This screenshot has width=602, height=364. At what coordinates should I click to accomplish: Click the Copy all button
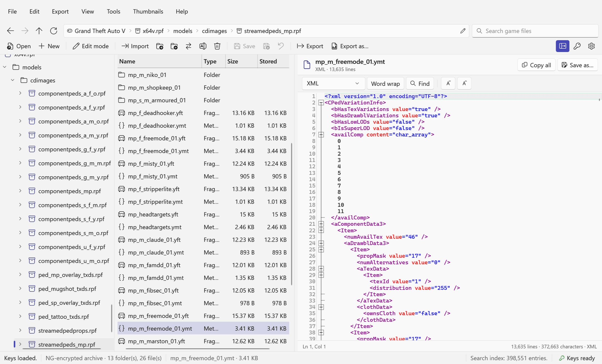pos(536,65)
